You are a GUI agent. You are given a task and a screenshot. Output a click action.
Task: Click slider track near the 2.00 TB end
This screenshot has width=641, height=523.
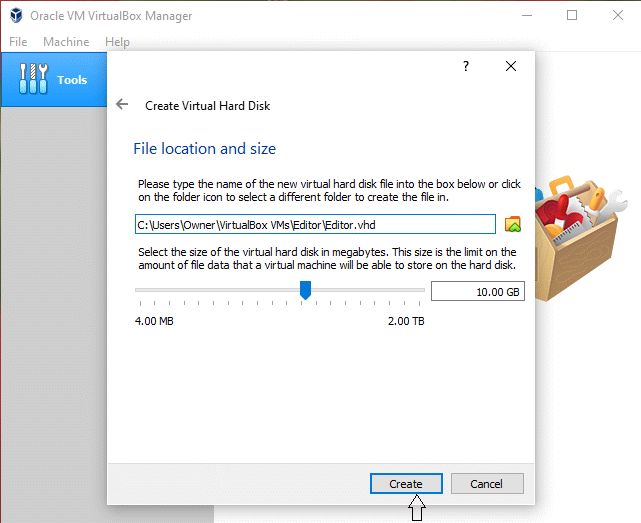coord(415,290)
